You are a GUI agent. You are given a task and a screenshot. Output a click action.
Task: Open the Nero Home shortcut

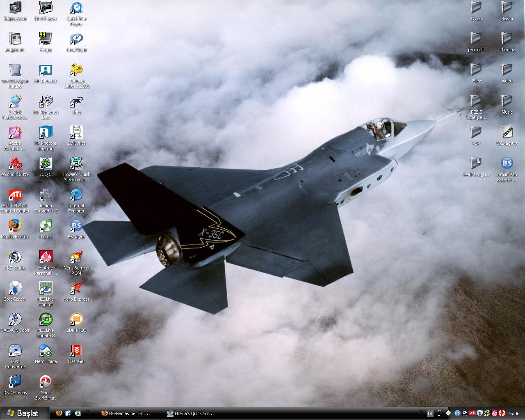[46, 354]
